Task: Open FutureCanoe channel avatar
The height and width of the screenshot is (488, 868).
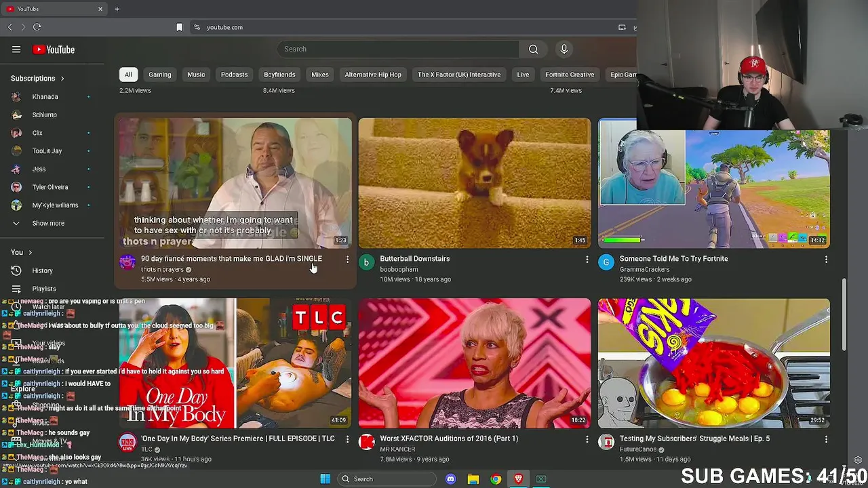Action: coord(606,443)
